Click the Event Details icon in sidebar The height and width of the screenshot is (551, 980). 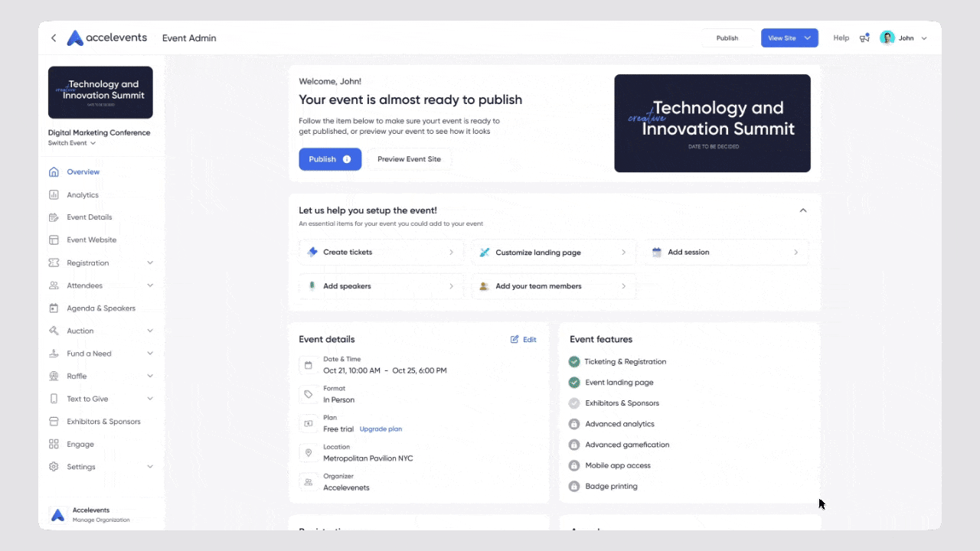coord(54,217)
